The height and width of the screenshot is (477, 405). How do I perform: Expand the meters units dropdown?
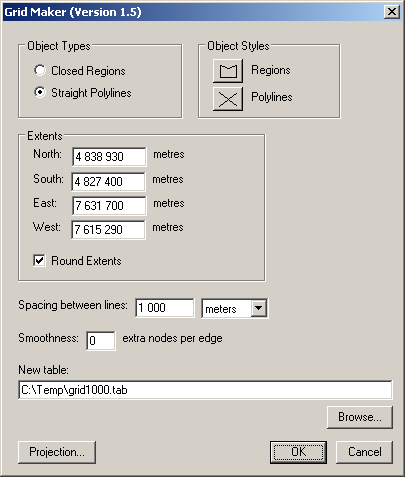point(259,308)
